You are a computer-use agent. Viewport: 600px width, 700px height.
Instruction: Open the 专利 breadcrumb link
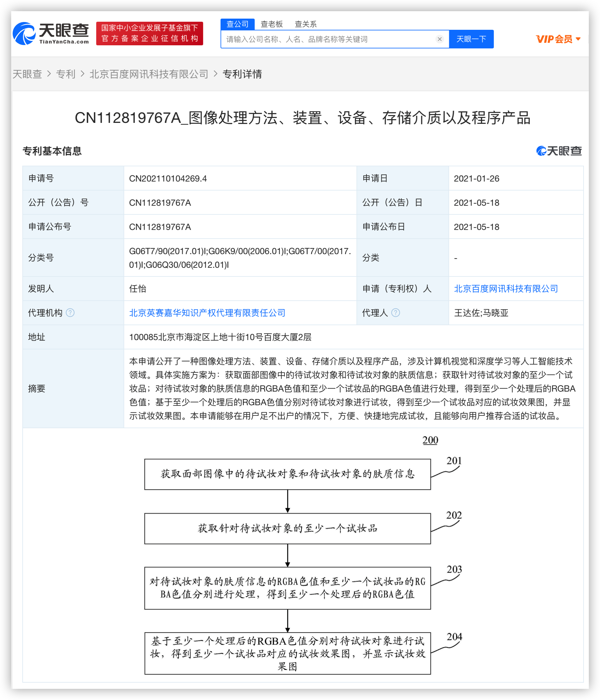point(65,74)
